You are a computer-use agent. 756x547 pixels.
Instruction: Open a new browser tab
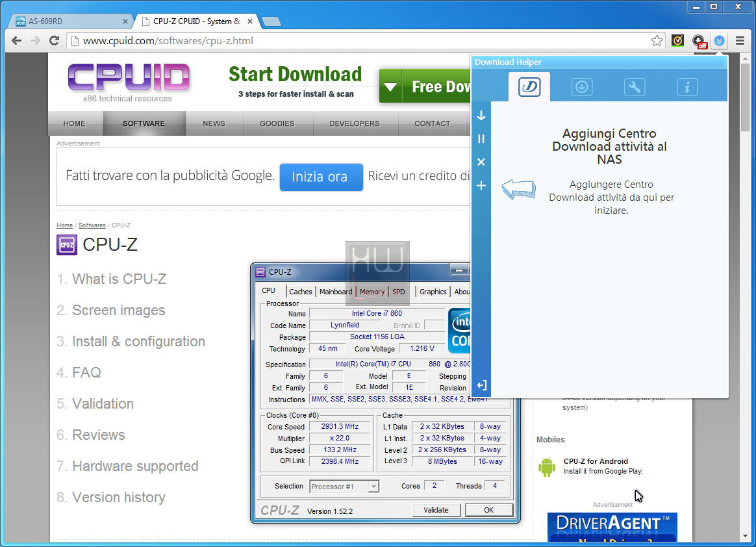[271, 21]
